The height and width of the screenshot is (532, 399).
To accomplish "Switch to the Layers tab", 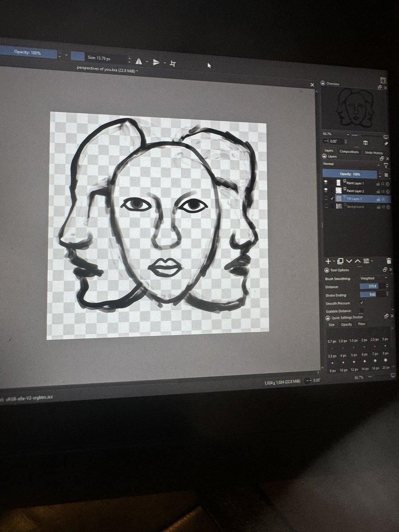I will point(329,151).
